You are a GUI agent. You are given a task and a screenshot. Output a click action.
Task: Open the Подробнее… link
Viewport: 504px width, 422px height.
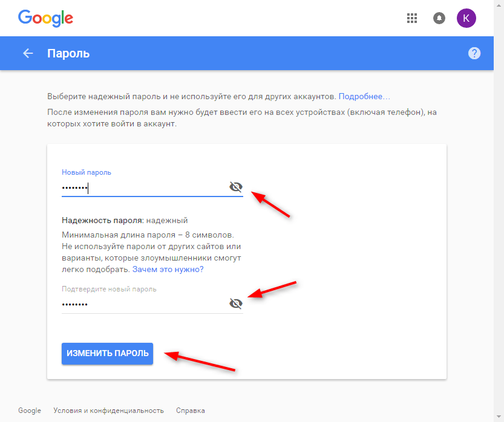coord(364,96)
